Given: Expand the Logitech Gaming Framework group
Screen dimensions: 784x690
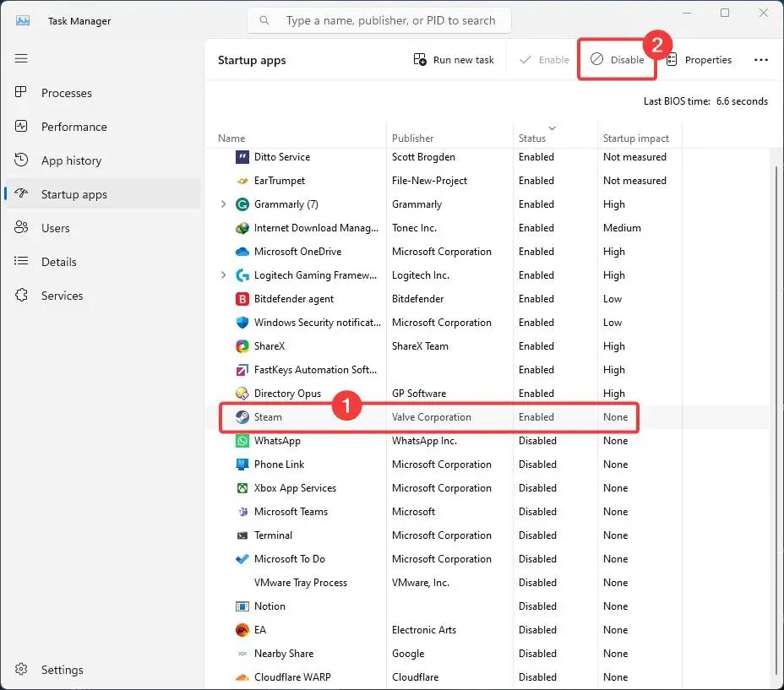Looking at the screenshot, I should coord(224,275).
